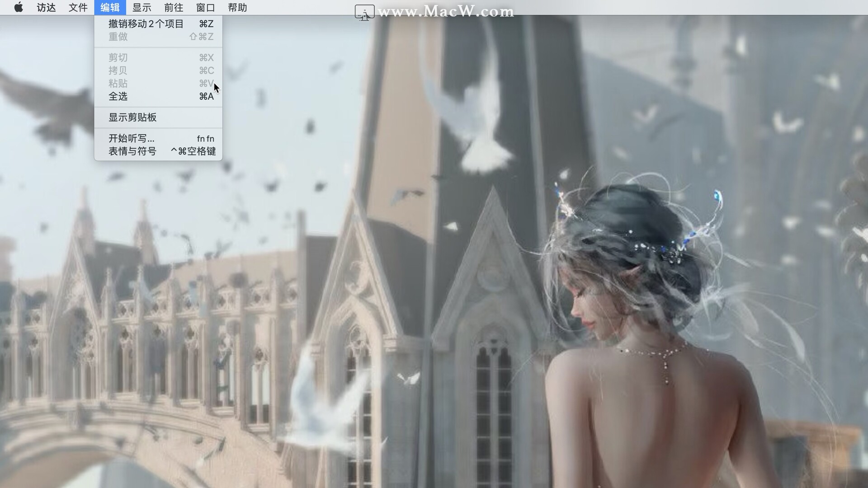Open the Apple logo menu
868x488 pixels.
(x=19, y=8)
